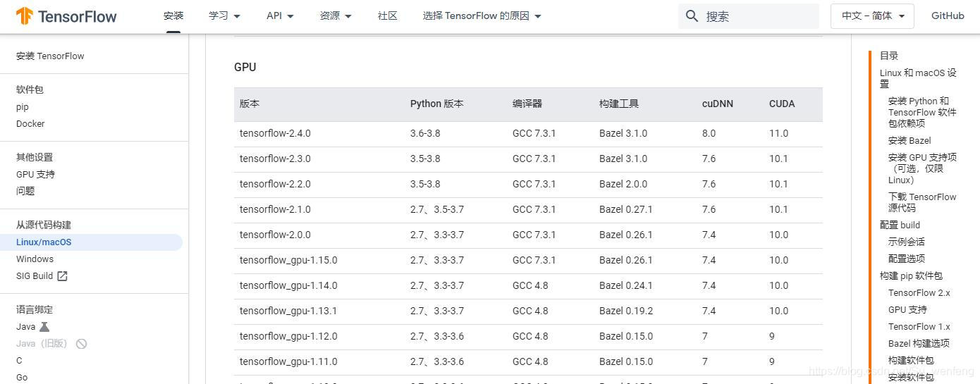
Task: Expand the API dropdown menu
Action: [280, 16]
